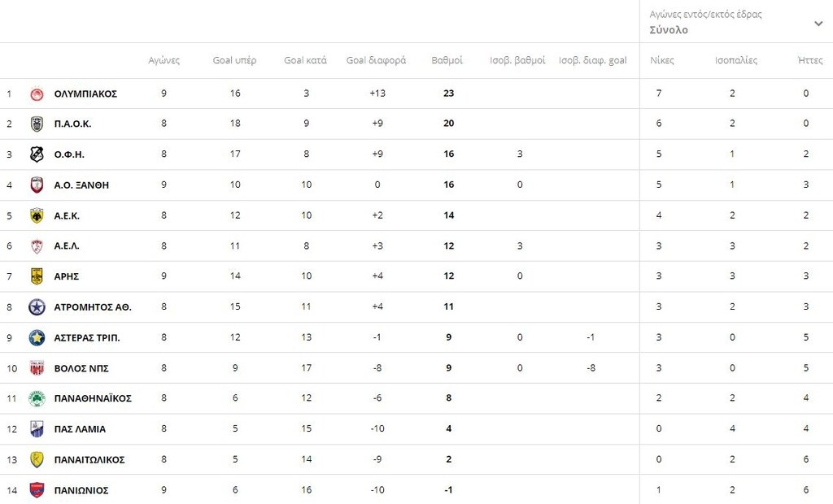The image size is (833, 504).
Task: Click the A.E.K. yellow crest icon
Action: (37, 215)
